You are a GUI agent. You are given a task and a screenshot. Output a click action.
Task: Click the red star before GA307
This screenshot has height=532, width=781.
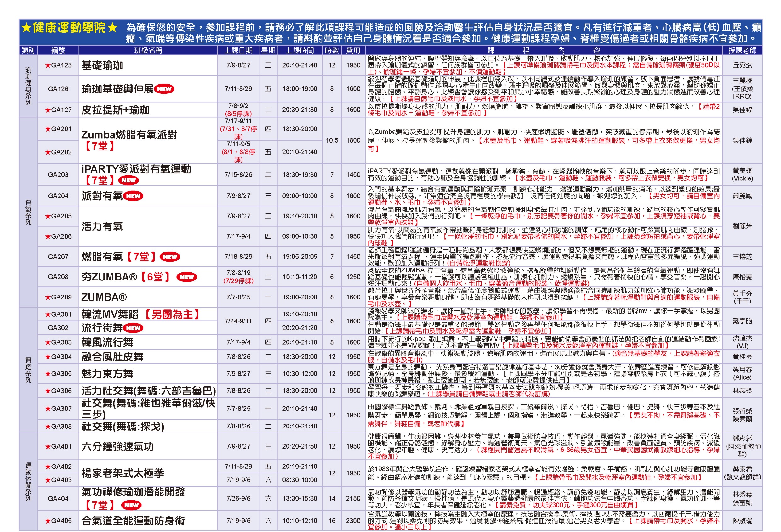point(48,409)
